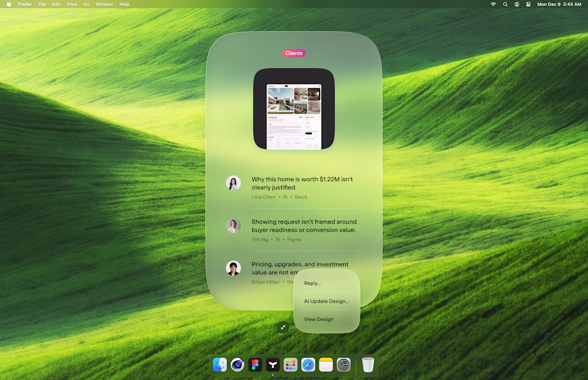Click Ethan Miller's avatar
This screenshot has height=380, width=588.
pos(233,268)
